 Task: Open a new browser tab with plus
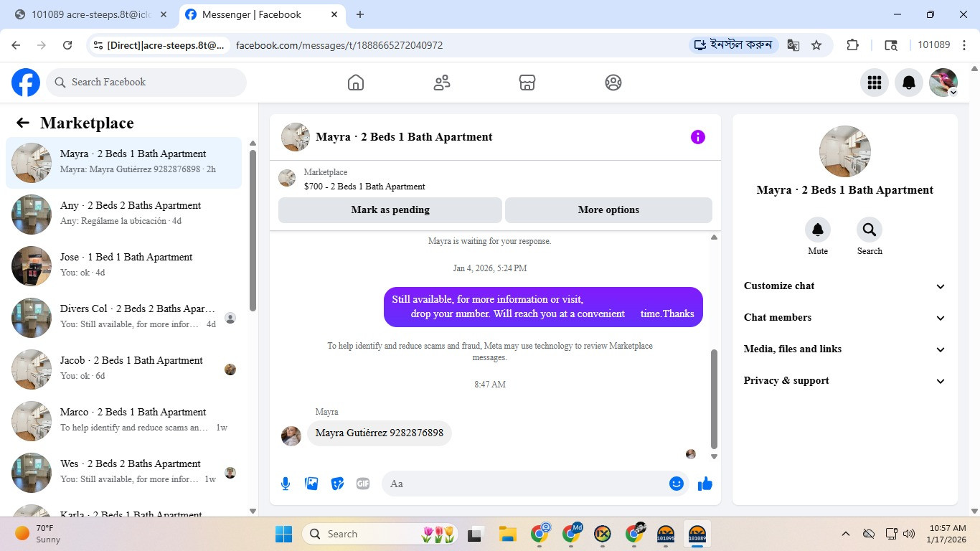click(360, 14)
